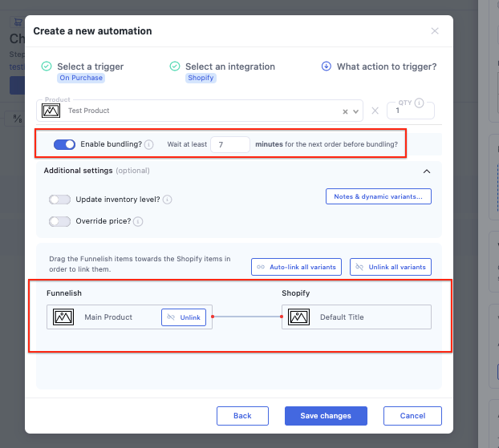Click the info icon beside Update inventory level
The width and height of the screenshot is (499, 448).
[x=168, y=200]
